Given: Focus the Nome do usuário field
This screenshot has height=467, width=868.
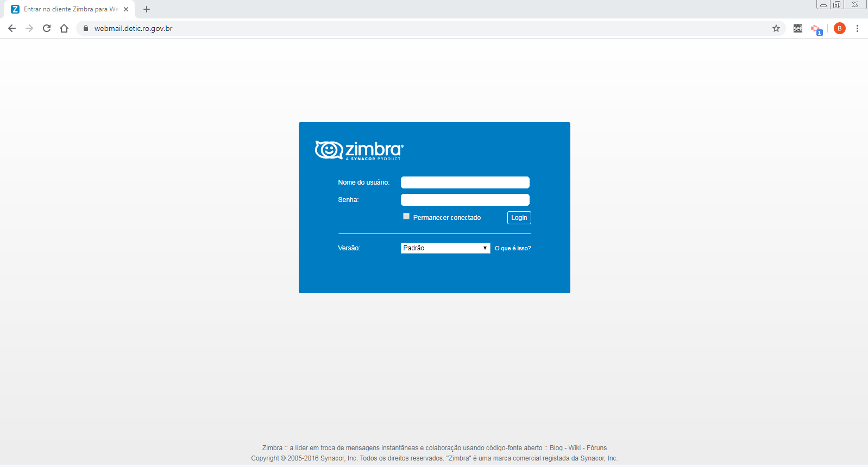Looking at the screenshot, I should 465,182.
